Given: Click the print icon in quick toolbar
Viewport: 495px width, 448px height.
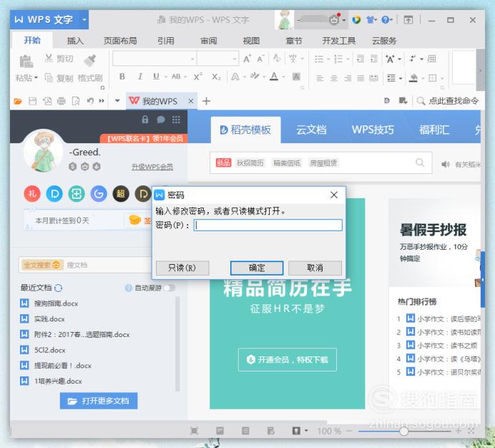Looking at the screenshot, I should [x=61, y=101].
